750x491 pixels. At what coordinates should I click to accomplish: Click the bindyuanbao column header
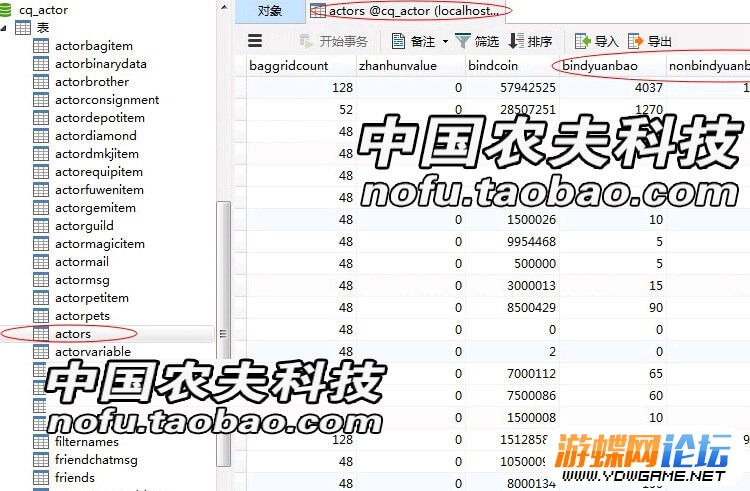point(613,65)
